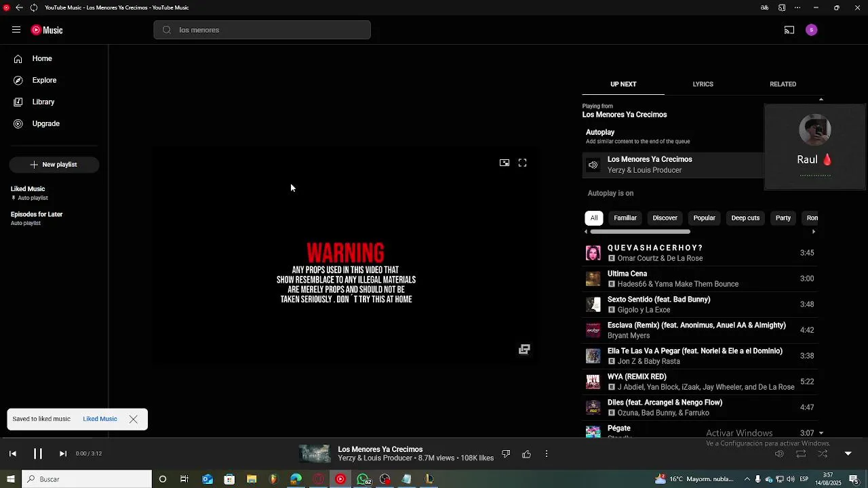The image size is (868, 488).
Task: Skip to the next track
Action: pos(63,453)
